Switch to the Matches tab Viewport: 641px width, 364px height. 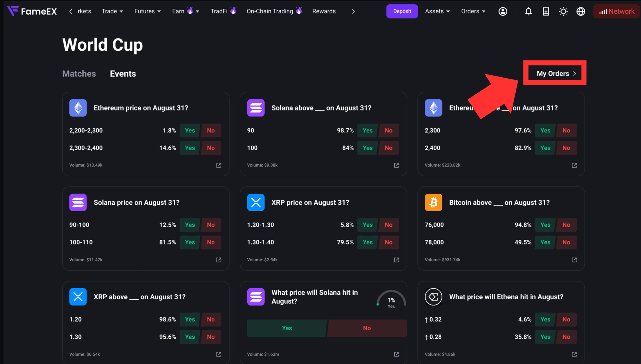point(79,74)
